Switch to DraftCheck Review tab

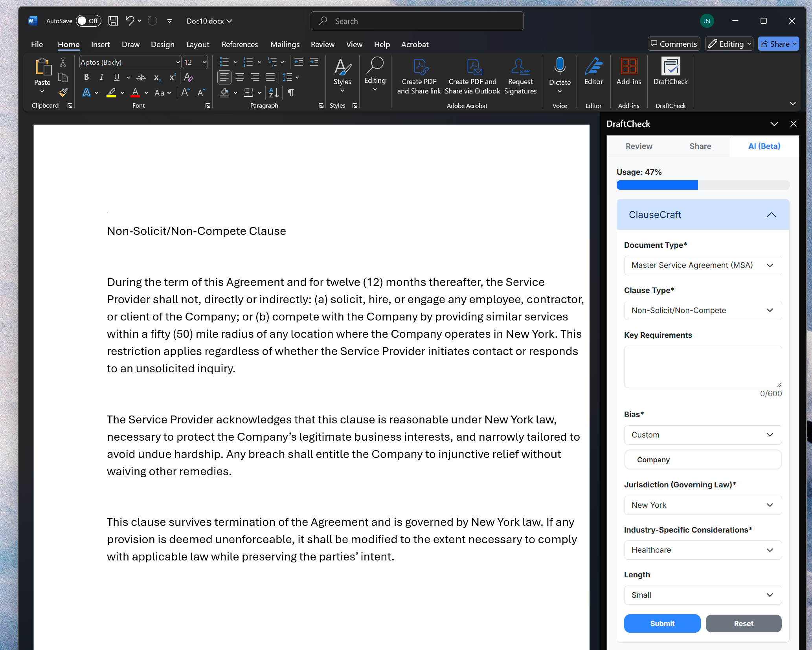point(639,146)
